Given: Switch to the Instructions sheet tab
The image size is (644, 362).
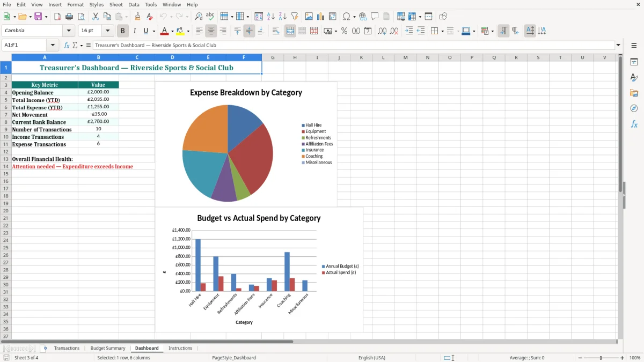Looking at the screenshot, I should pyautogui.click(x=180, y=348).
